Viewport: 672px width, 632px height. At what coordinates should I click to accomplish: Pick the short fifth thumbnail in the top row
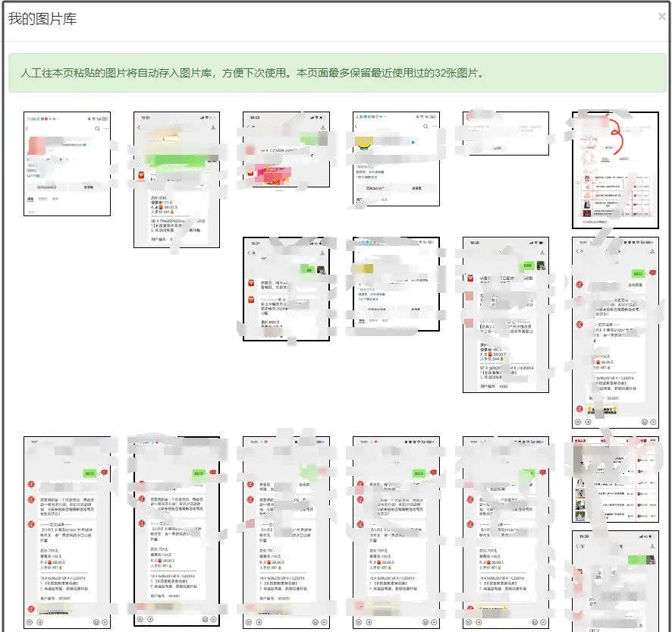(x=506, y=134)
